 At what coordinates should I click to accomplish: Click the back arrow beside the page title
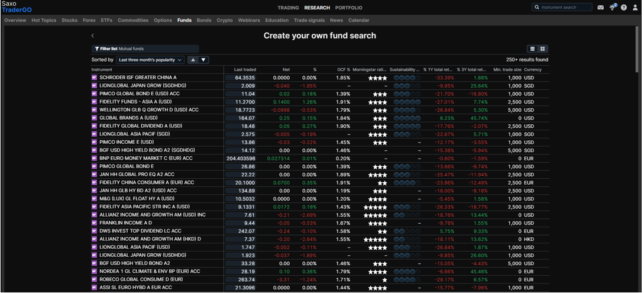(x=93, y=36)
